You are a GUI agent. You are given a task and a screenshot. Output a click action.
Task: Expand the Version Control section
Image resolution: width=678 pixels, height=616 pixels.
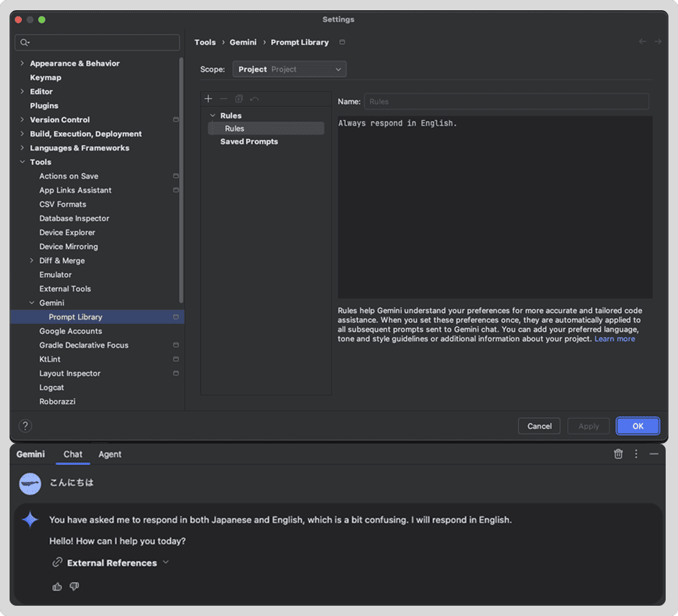coord(22,119)
